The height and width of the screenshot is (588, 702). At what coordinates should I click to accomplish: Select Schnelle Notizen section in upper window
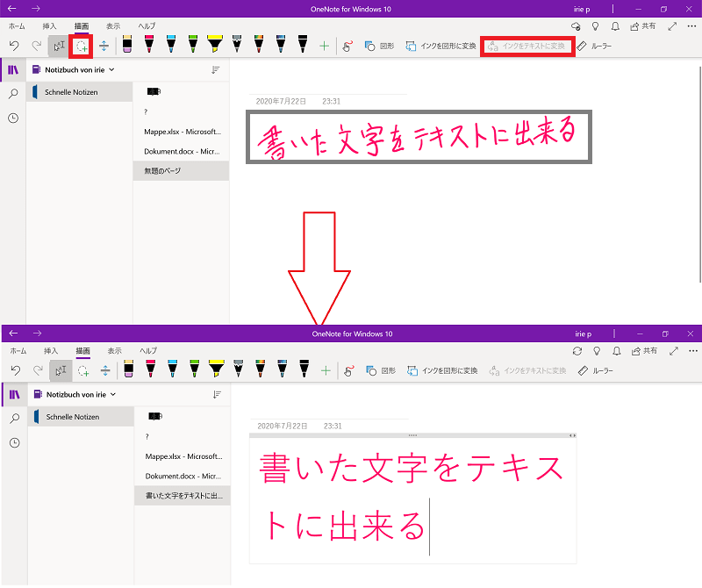click(80, 92)
